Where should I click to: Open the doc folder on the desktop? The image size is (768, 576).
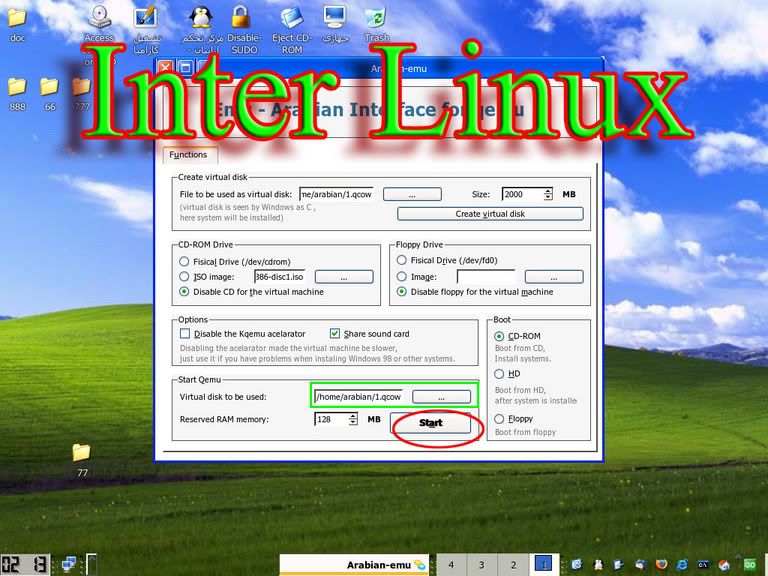click(17, 18)
